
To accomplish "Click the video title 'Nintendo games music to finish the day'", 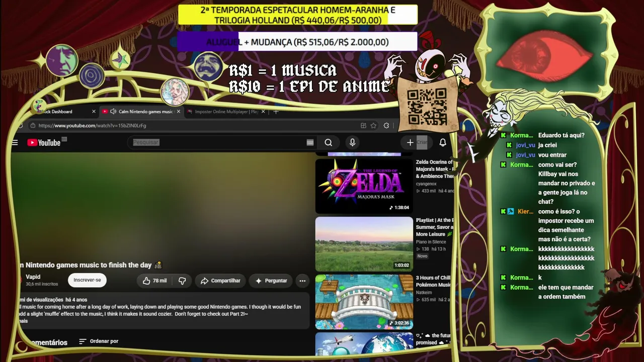I will [x=89, y=265].
